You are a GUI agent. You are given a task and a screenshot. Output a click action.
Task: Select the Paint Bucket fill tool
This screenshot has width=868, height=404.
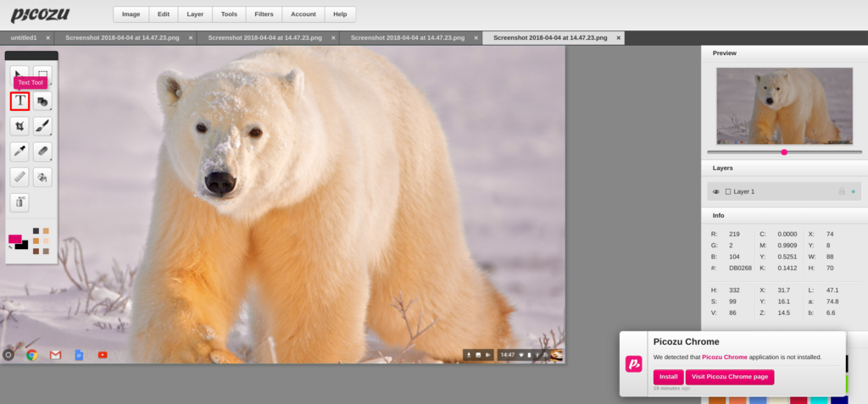42,177
